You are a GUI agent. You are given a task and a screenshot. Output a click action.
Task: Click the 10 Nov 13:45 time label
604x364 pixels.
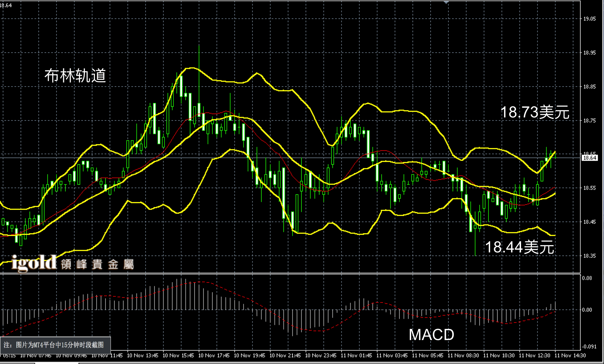click(x=143, y=356)
